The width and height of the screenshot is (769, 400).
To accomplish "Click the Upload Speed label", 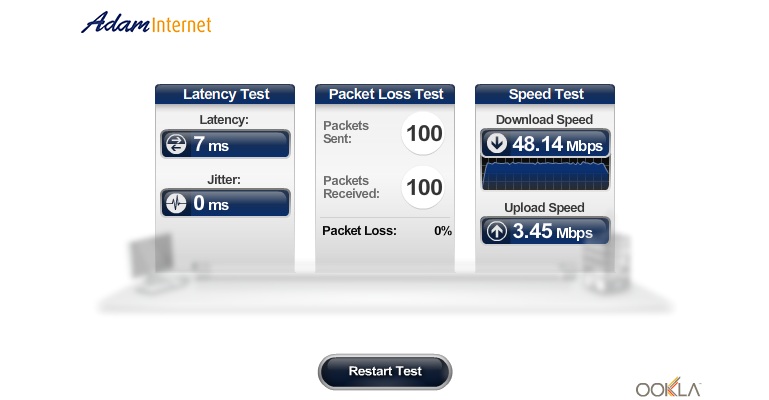I will (x=544, y=207).
